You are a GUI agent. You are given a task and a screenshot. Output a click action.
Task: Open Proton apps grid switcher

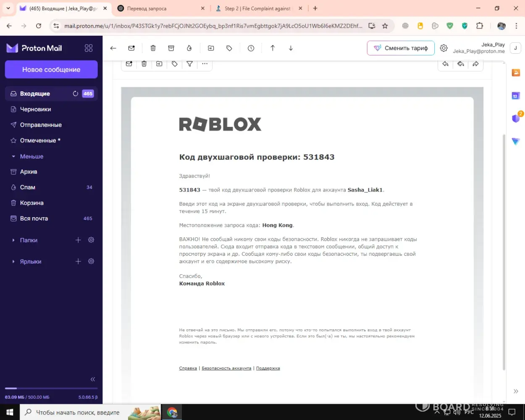coord(89,48)
